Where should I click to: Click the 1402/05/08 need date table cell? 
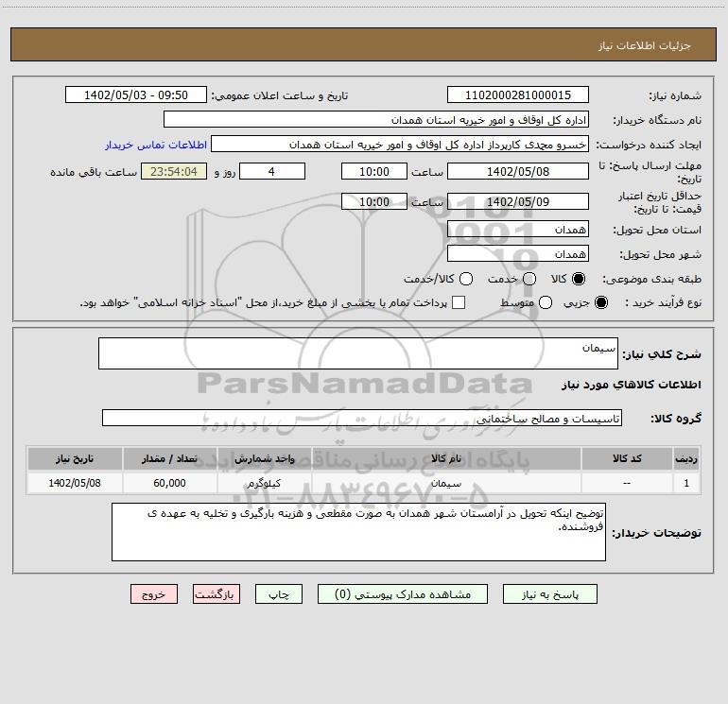75,483
